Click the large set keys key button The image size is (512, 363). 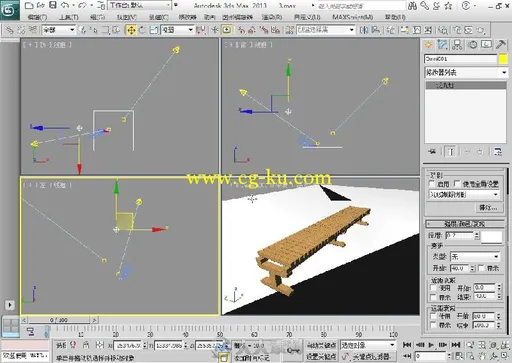point(293,350)
